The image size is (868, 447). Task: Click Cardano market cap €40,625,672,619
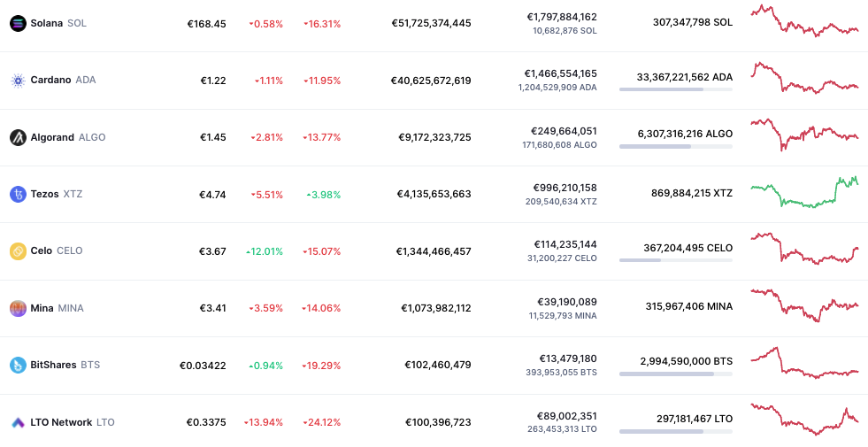tap(431, 81)
